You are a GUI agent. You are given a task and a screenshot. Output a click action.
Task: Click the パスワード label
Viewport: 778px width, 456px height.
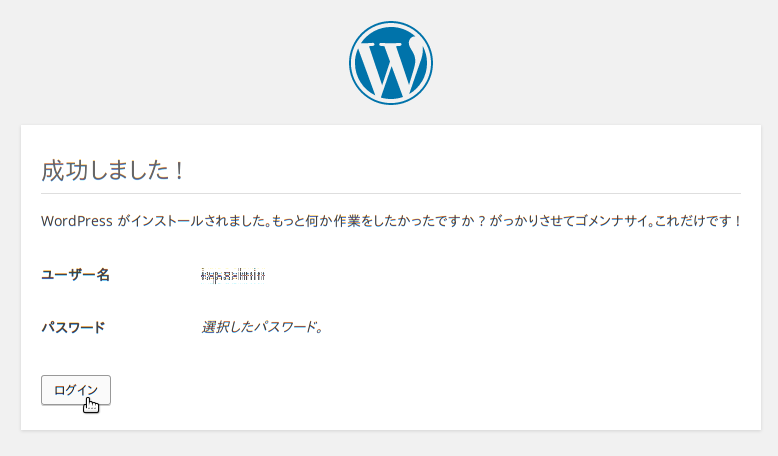73,327
